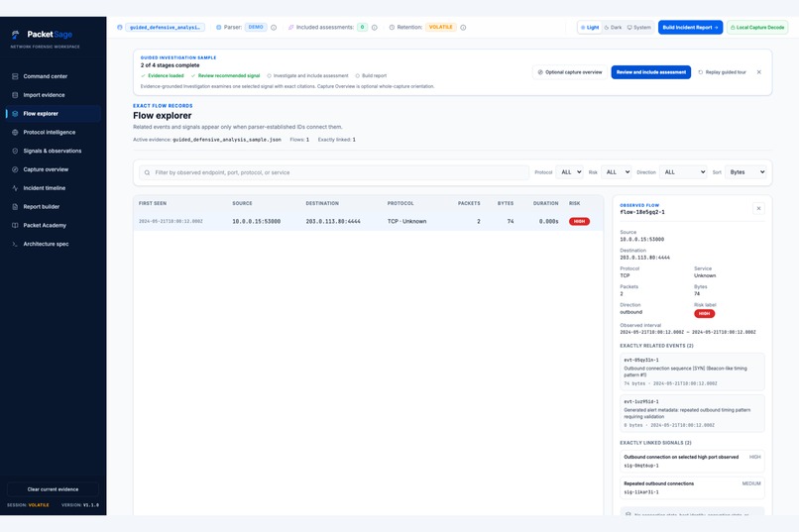799x532 pixels.
Task: Click the VOLATILE retention badge
Action: [441, 28]
